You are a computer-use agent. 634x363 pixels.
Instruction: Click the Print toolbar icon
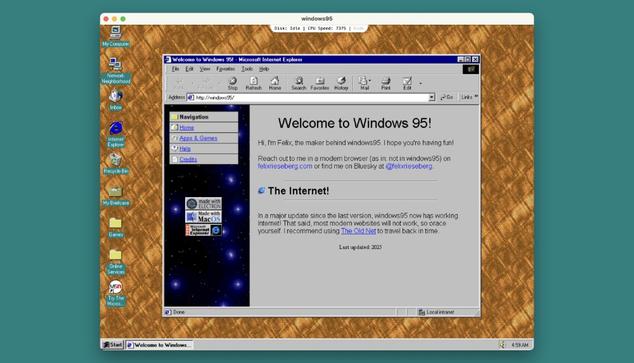click(386, 83)
